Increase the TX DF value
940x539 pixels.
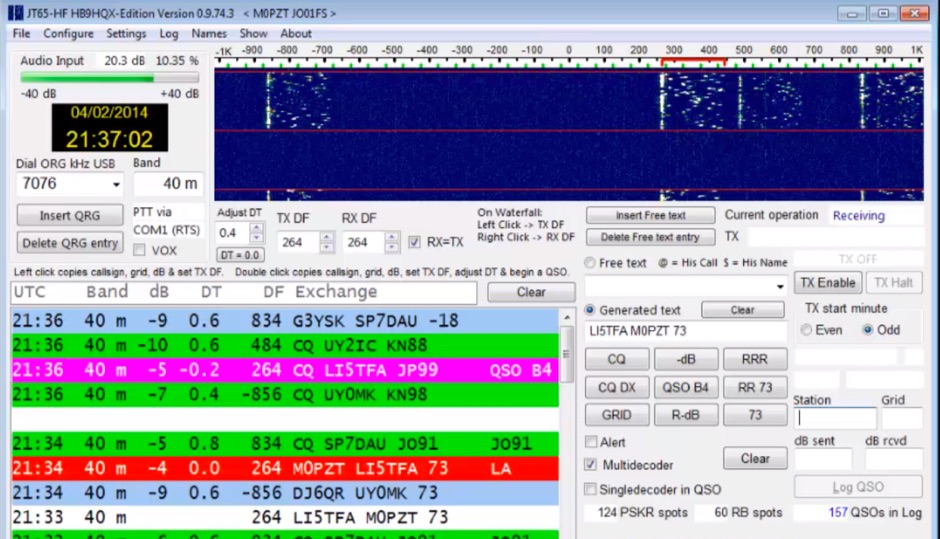327,237
